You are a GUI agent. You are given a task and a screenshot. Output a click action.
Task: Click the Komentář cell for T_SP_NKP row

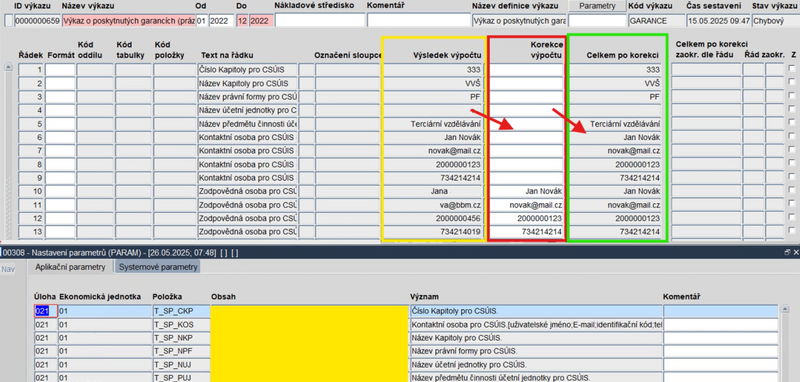coord(720,338)
